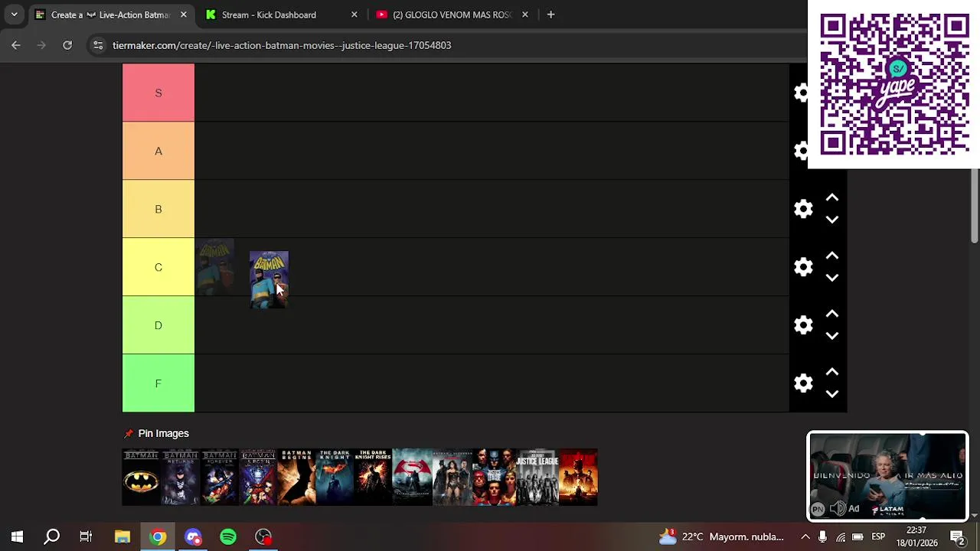
Task: Close the Kick Dashboard tab
Action: (x=354, y=15)
